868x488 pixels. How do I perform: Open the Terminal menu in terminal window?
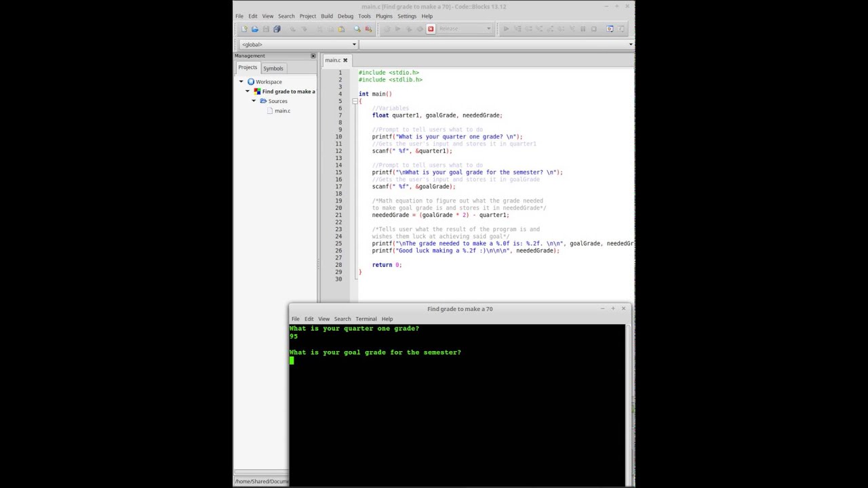coord(366,319)
